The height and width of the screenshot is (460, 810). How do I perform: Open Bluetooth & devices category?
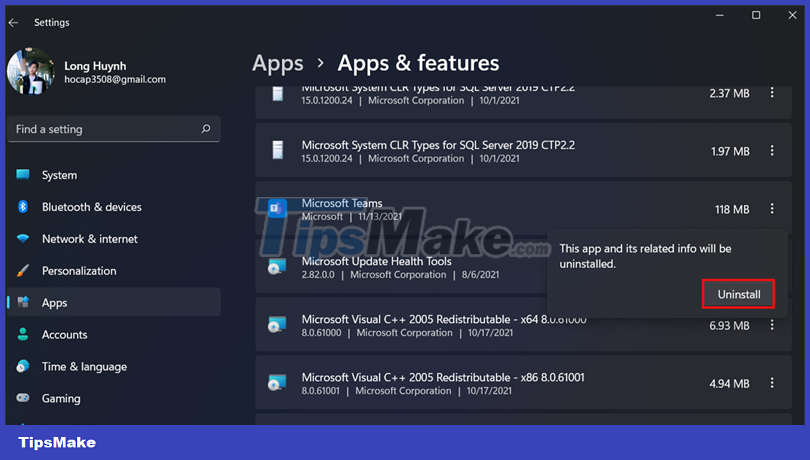(114, 207)
